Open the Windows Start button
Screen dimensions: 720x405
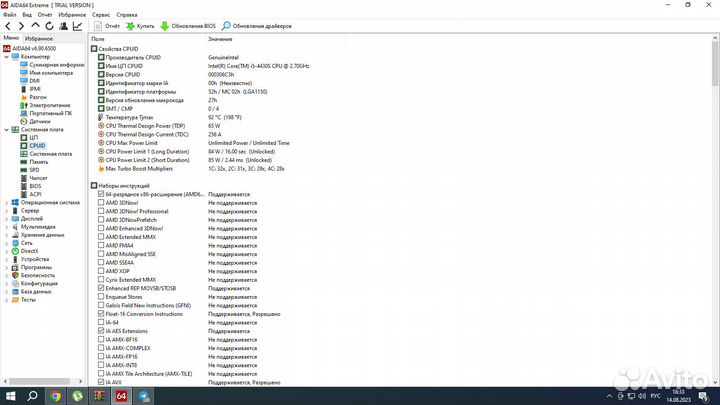(x=10, y=396)
